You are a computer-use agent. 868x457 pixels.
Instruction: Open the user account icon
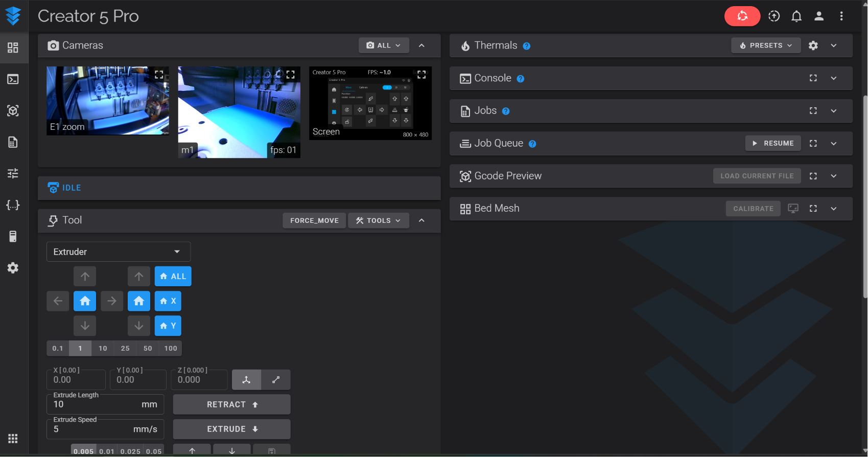coord(819,16)
